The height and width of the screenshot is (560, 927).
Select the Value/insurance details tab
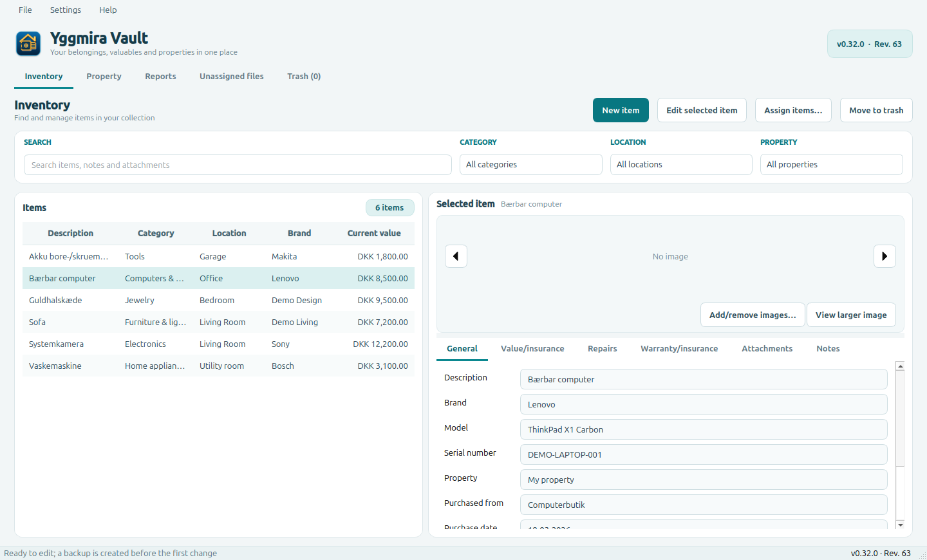532,348
